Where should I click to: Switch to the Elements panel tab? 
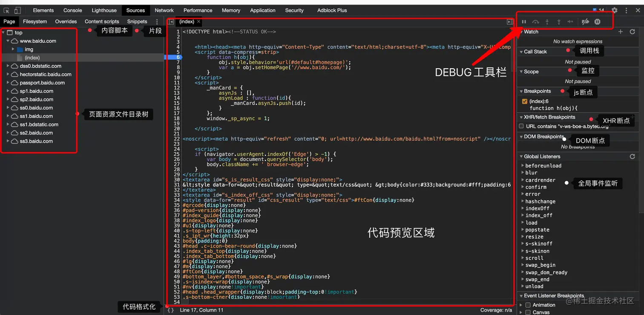coord(43,10)
